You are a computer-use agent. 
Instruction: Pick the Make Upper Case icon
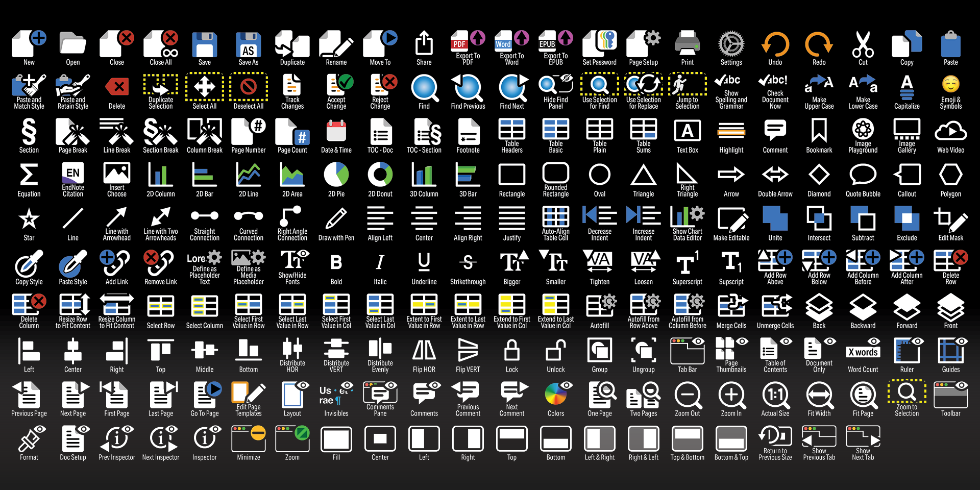819,85
